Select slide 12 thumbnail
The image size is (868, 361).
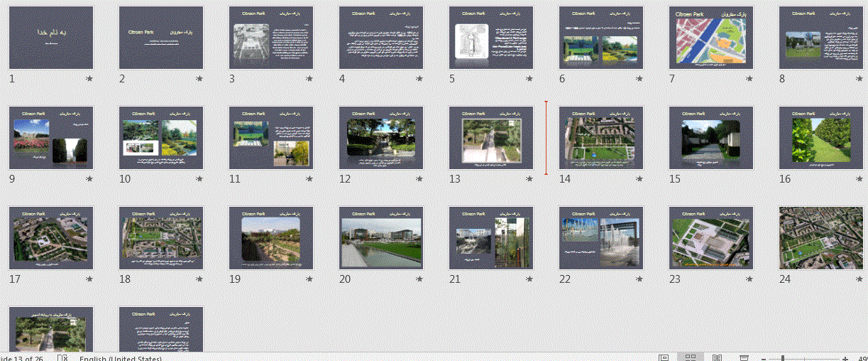click(x=381, y=138)
